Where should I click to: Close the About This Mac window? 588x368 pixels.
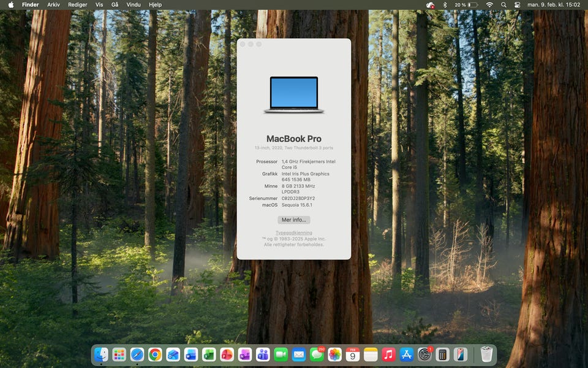pos(243,44)
